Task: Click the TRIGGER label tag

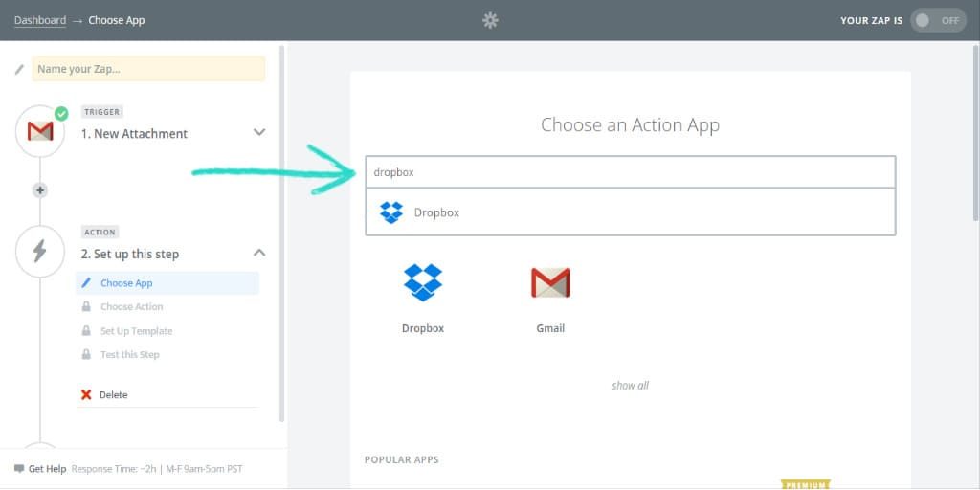Action: click(x=101, y=112)
